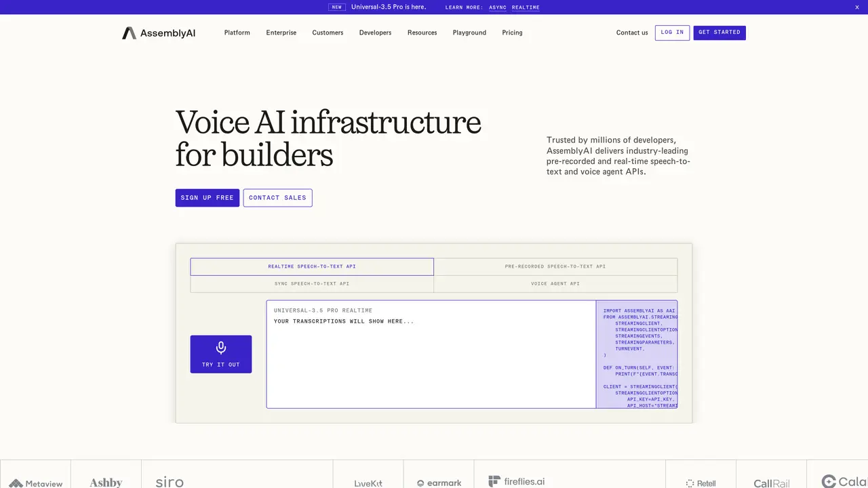Click the Sign Up Free button
Image resolution: width=868 pixels, height=488 pixels.
point(207,198)
